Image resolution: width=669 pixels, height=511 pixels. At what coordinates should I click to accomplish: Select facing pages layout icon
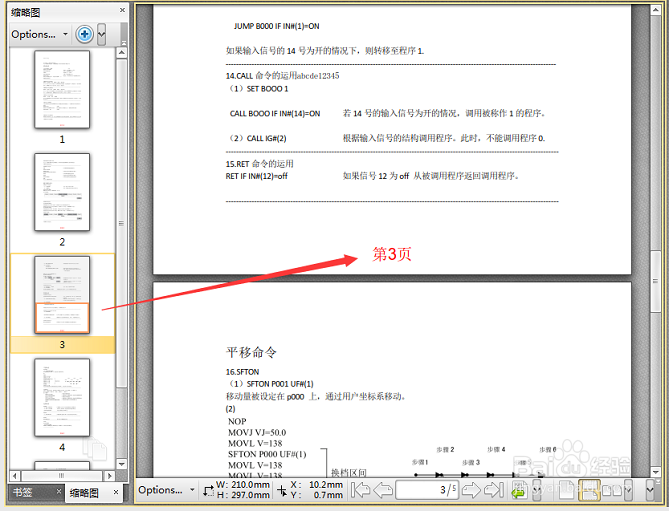(612, 490)
